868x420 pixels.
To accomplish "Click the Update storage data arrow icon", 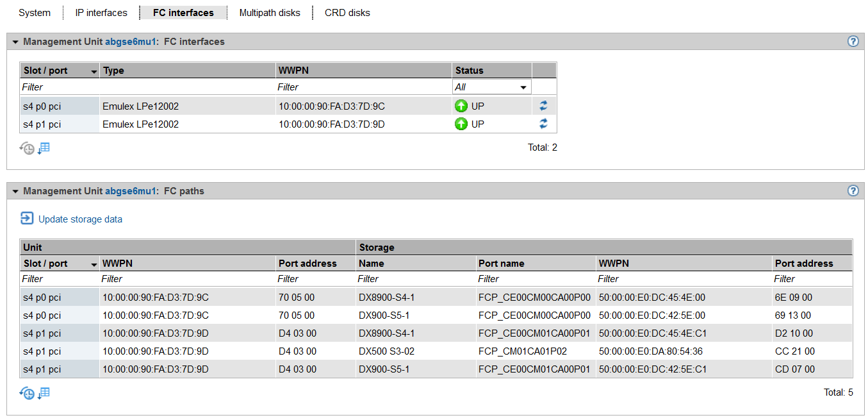I will pyautogui.click(x=27, y=219).
